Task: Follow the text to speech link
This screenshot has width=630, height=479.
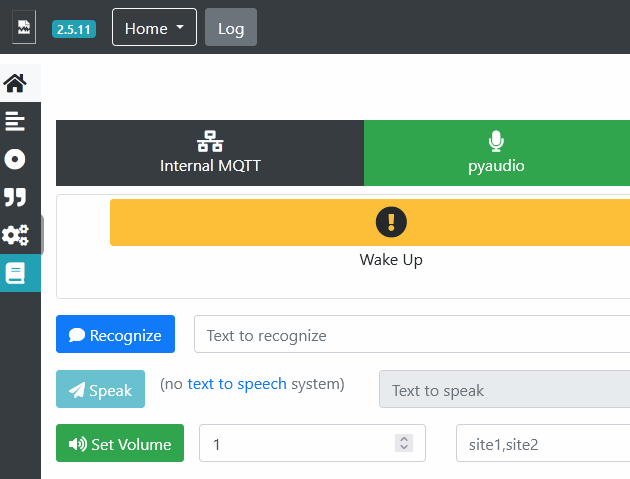Action: (x=237, y=384)
